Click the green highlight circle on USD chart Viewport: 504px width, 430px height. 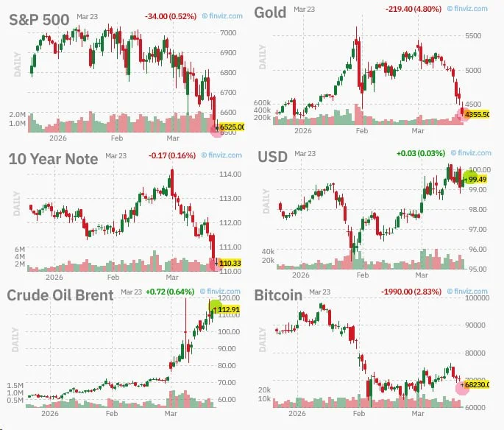(x=468, y=177)
